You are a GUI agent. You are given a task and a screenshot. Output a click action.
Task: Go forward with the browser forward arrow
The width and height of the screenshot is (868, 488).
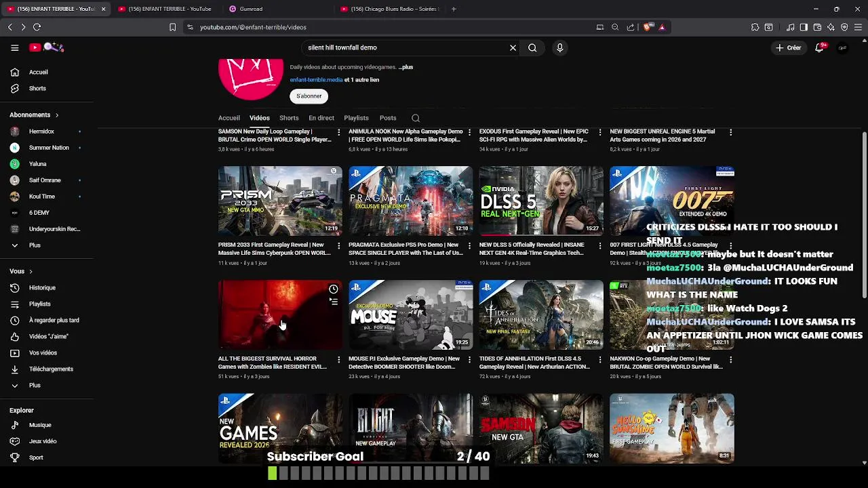pos(23,27)
